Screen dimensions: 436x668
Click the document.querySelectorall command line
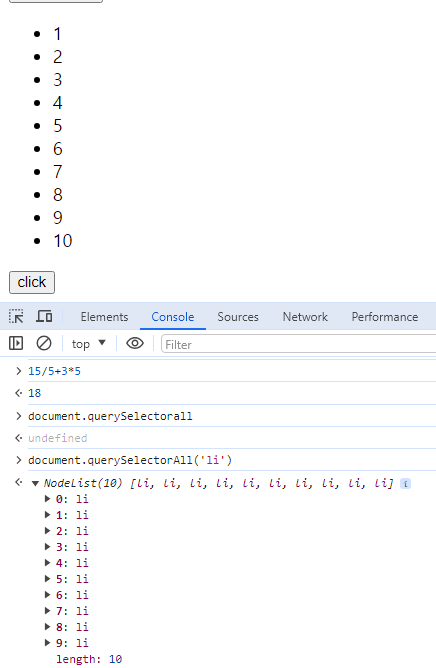pos(110,416)
